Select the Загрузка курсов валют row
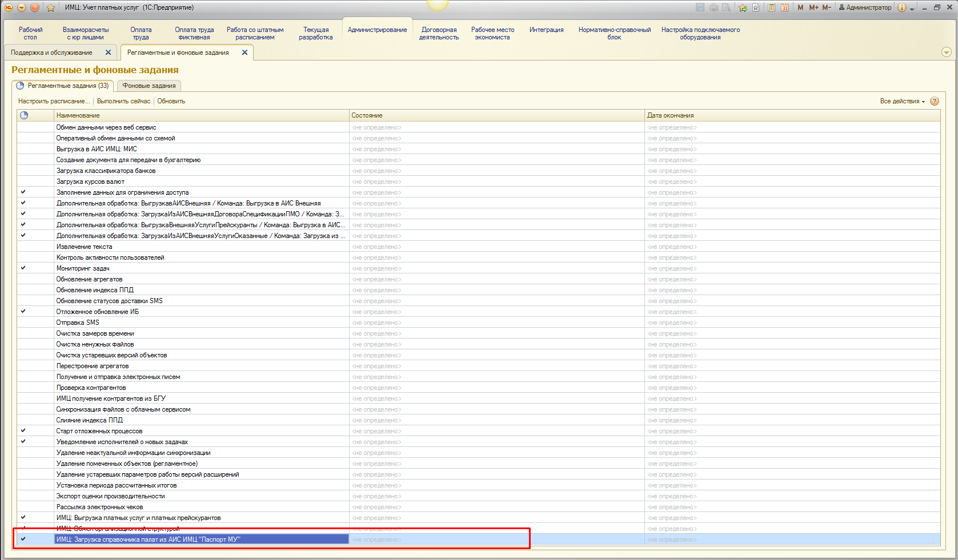The image size is (958, 560). (x=90, y=182)
